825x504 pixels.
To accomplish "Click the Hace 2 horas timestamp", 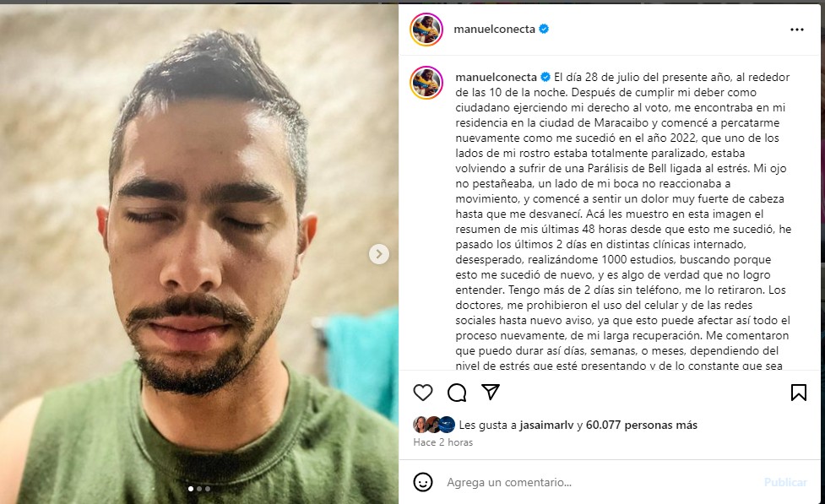I will 443,442.
